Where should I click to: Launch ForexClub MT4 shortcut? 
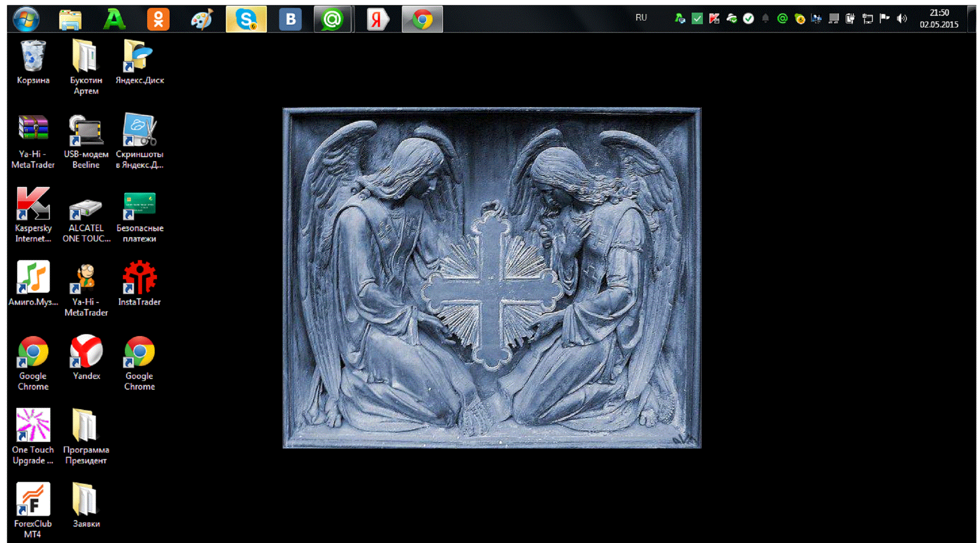(33, 511)
